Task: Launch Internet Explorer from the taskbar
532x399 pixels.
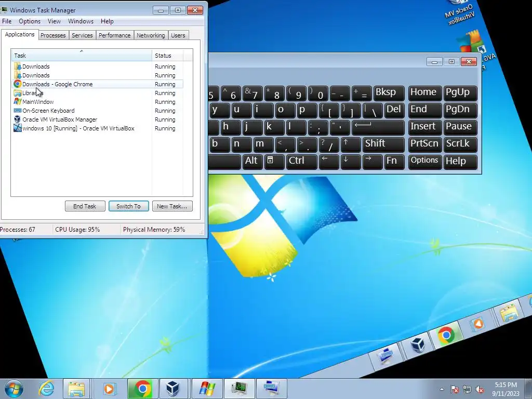Action: 46,389
